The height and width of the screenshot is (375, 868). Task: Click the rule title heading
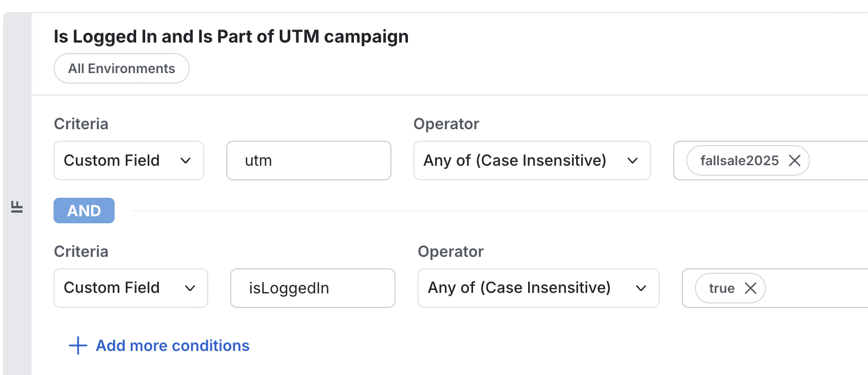pos(231,37)
